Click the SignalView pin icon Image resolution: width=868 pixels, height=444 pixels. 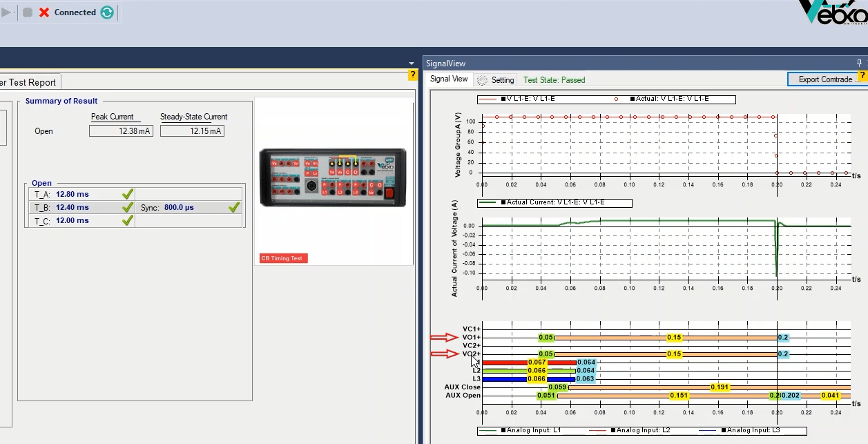pos(859,64)
